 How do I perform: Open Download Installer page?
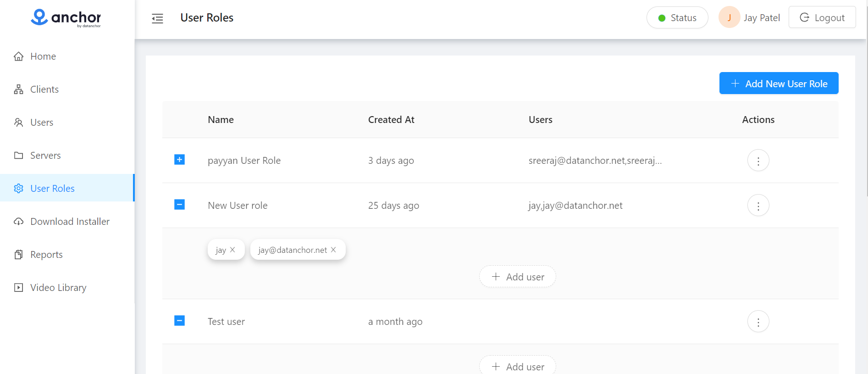tap(70, 222)
